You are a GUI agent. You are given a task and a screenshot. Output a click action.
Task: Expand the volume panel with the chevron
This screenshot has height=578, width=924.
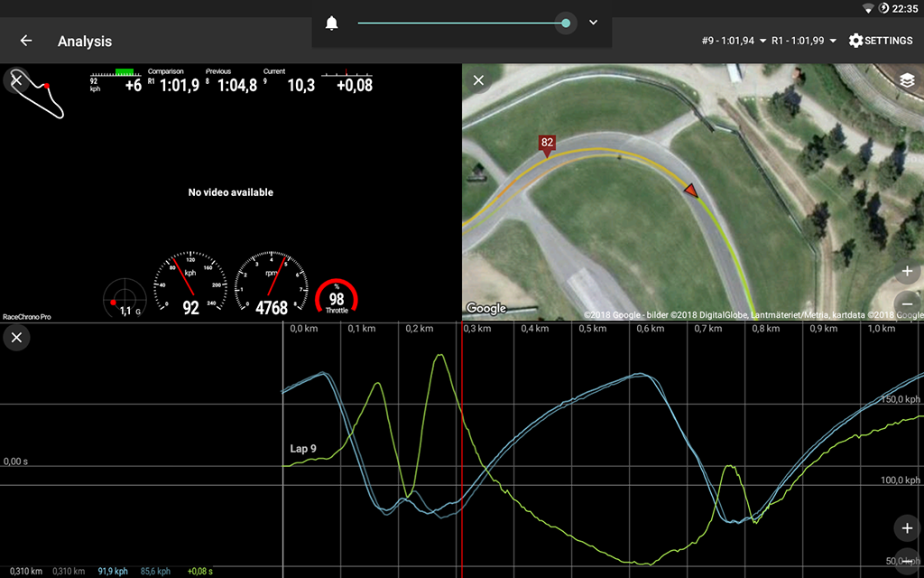[593, 23]
